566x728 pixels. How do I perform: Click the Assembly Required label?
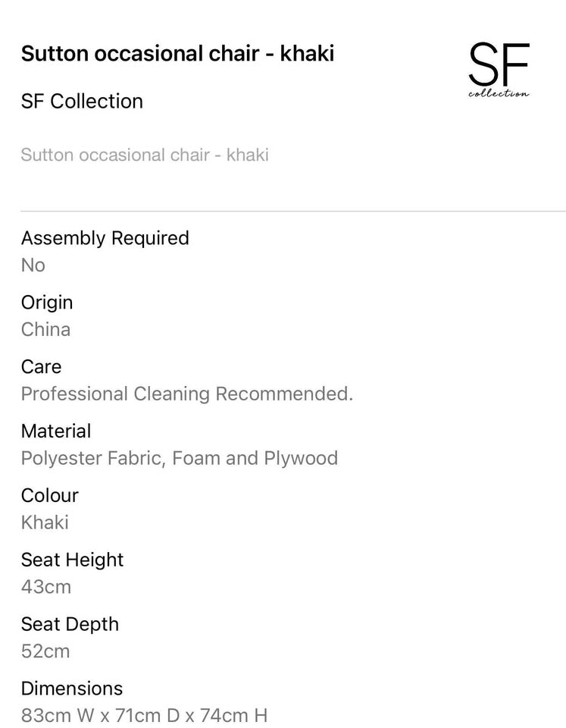coord(105,238)
